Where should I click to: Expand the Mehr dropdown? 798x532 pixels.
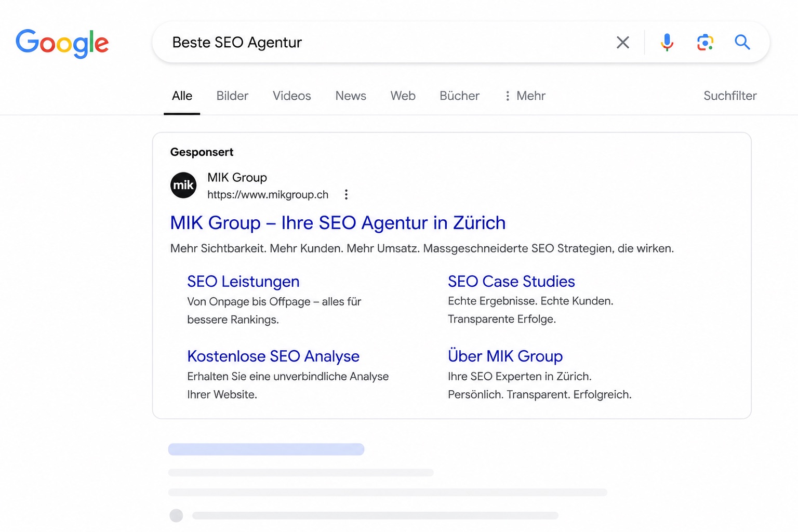(525, 96)
